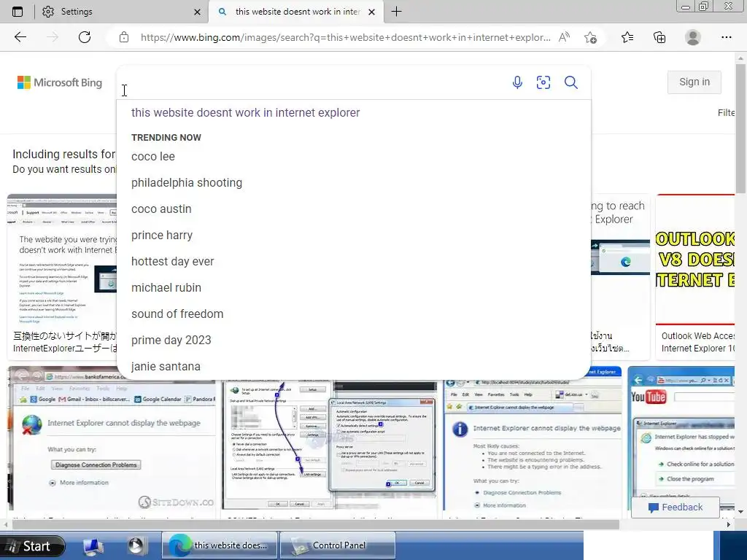
Task: Open Settings and more ellipsis menu
Action: [x=726, y=37]
